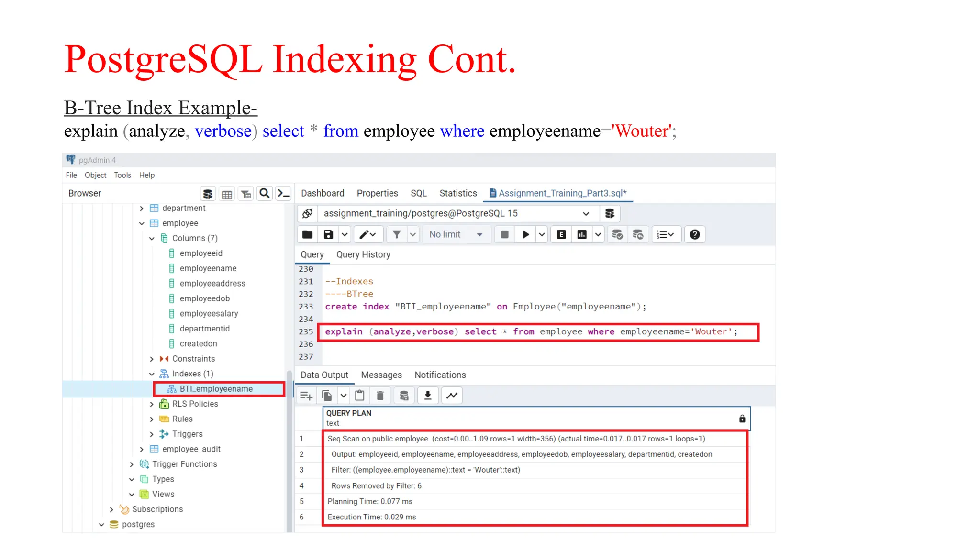
Task: Switch to the Notifications tab
Action: coord(440,375)
